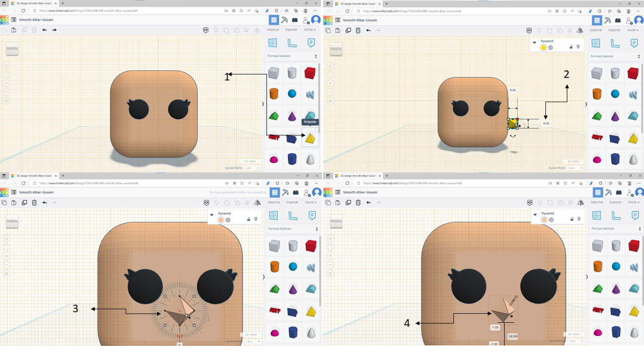Toggle the Pyramid lock in bottom-right window
644x362 pixels.
tap(572, 220)
